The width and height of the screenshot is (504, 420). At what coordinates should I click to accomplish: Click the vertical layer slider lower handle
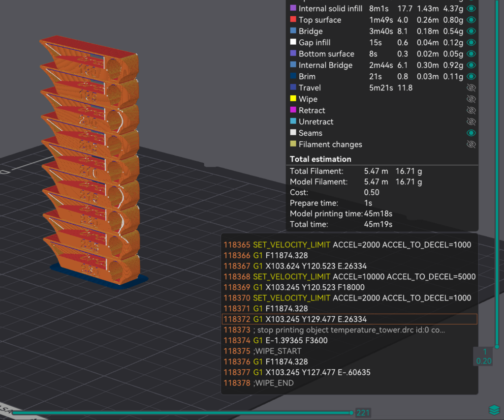tap(497, 346)
